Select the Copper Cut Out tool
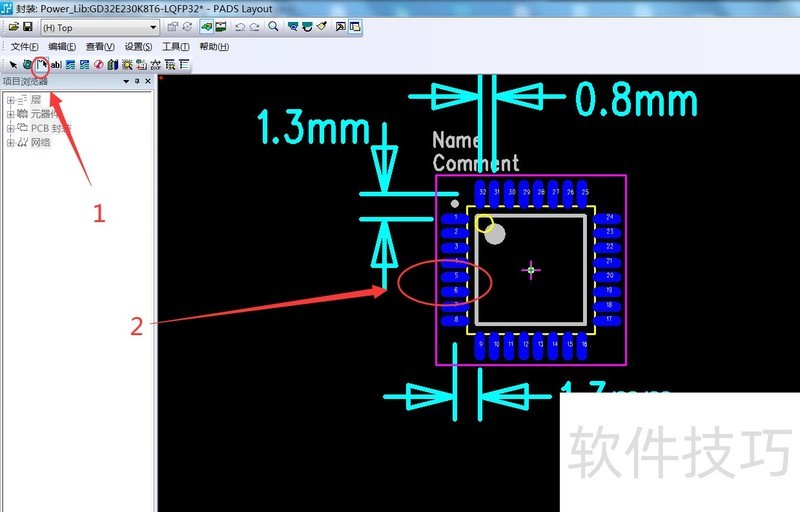 [x=85, y=64]
